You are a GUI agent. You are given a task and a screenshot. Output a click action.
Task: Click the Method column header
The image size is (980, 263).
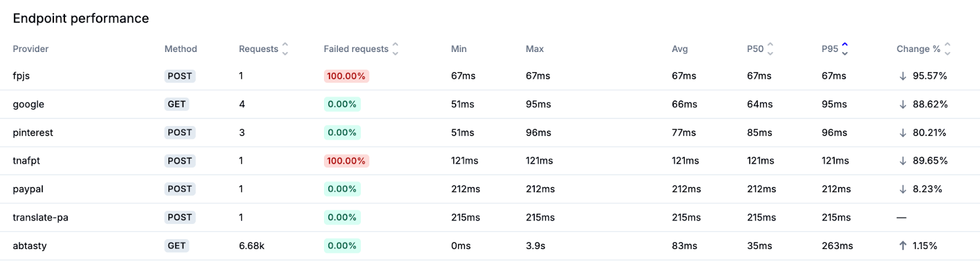point(181,49)
